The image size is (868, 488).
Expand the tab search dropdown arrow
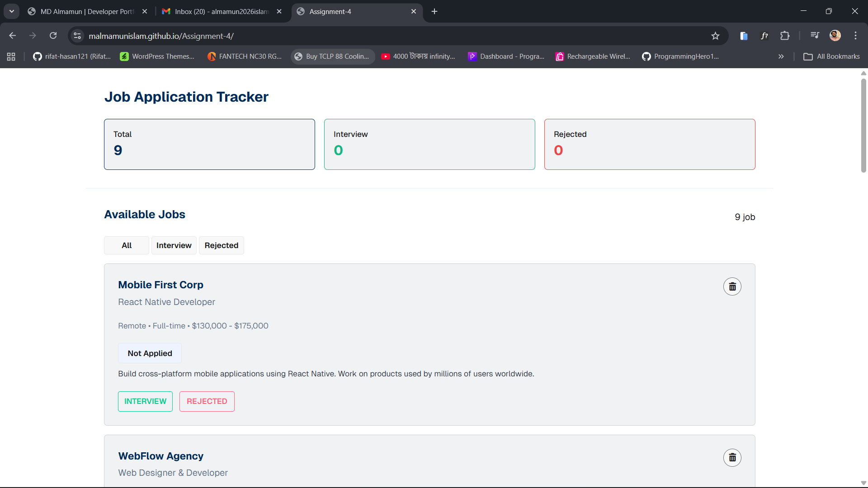11,11
